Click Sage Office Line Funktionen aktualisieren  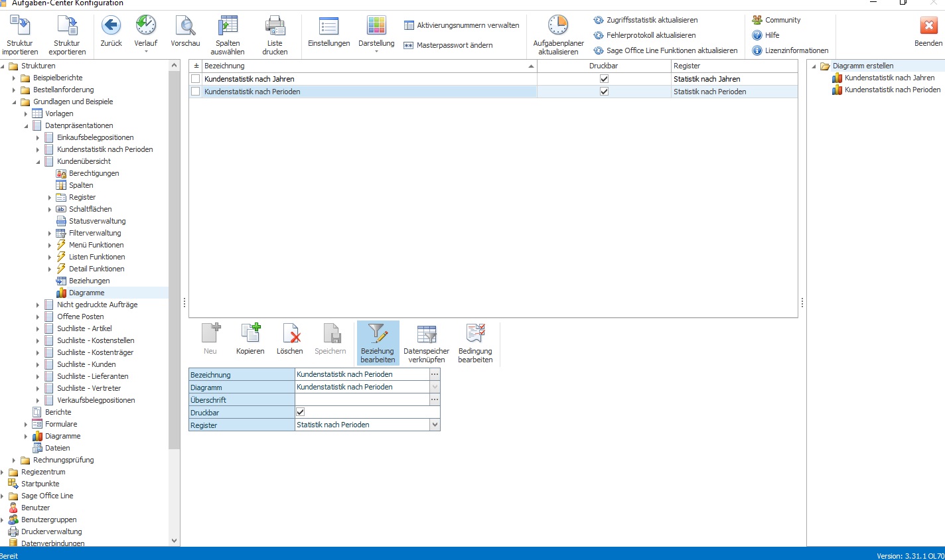(665, 50)
